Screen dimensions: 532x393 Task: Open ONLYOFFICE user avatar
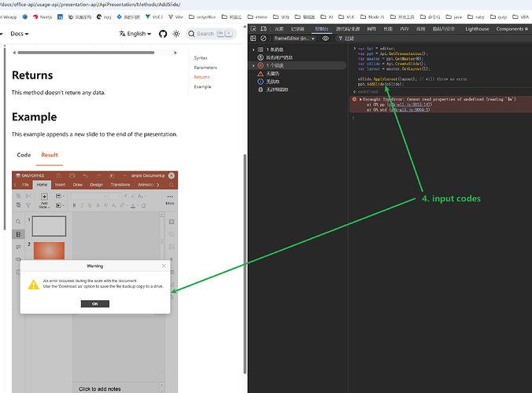[172, 175]
